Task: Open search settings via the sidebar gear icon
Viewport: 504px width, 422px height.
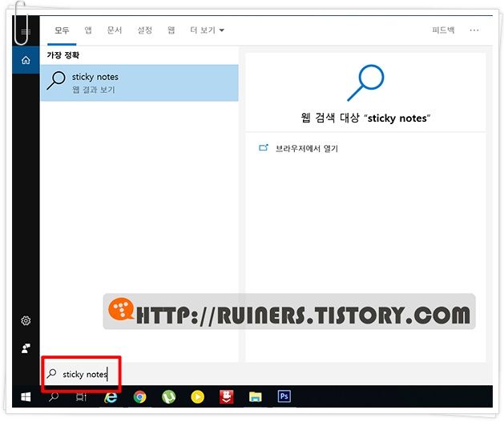Action: [x=26, y=320]
